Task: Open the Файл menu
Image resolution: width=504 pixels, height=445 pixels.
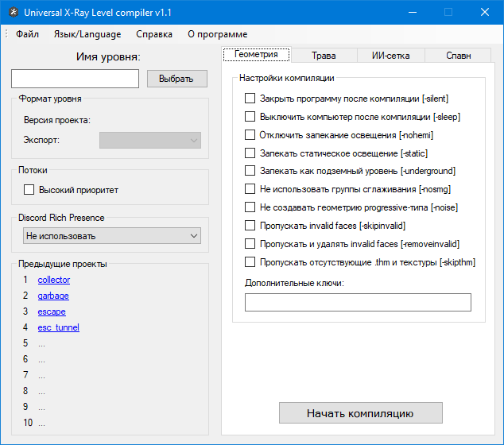Action: tap(27, 34)
